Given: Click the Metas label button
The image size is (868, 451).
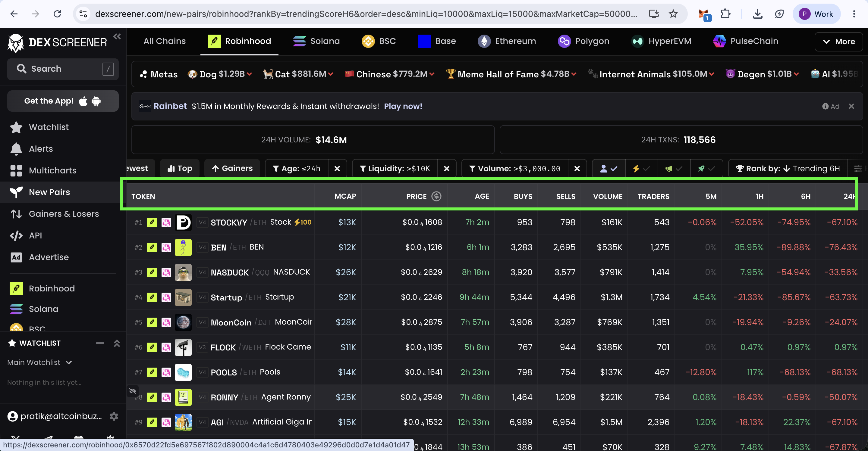Looking at the screenshot, I should [158, 74].
